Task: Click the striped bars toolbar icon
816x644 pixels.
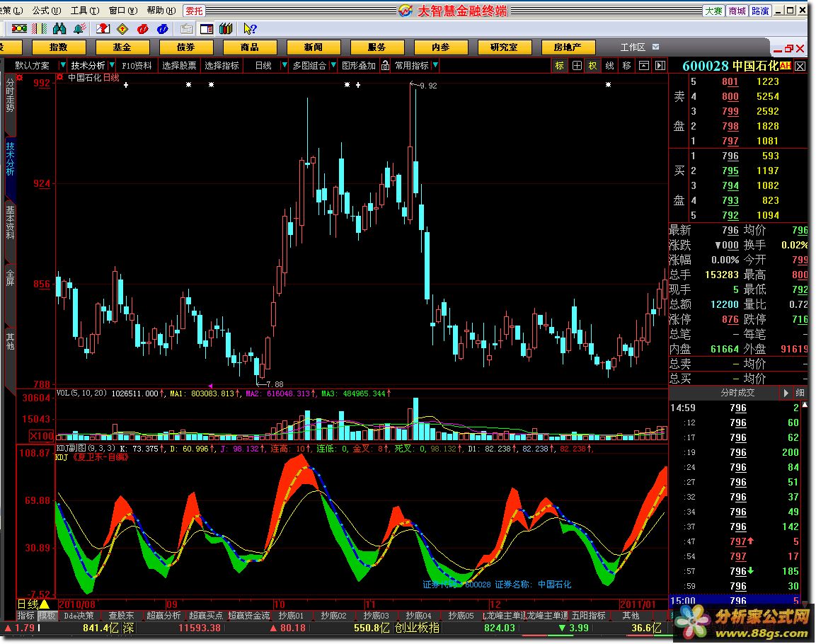Action: (x=39, y=28)
